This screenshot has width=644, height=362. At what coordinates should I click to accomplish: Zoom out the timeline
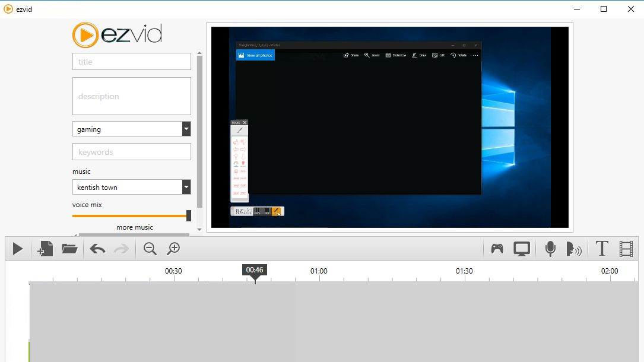150,249
